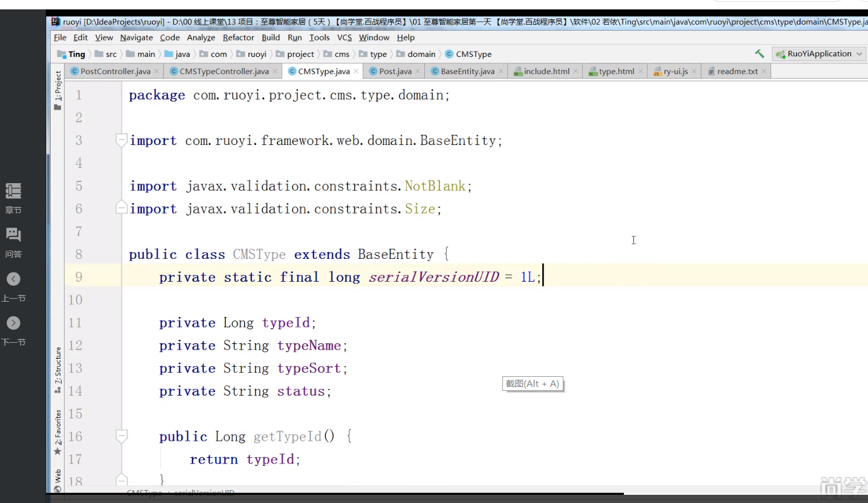
Task: Close the type.html tab
Action: tap(640, 72)
